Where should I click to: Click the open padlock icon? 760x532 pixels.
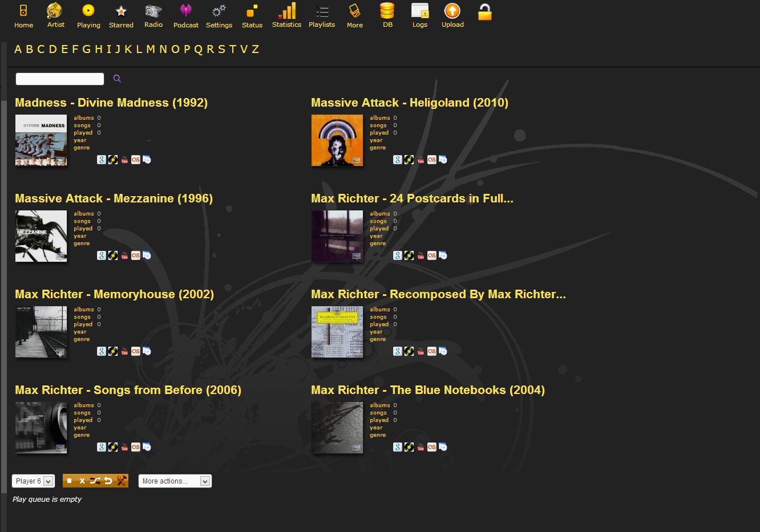coord(485,12)
